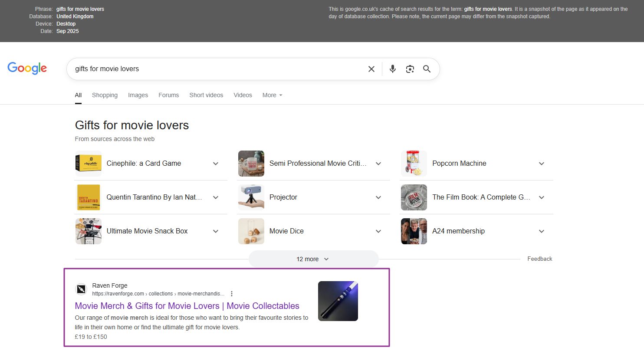Click the Movie Dice label

(287, 231)
